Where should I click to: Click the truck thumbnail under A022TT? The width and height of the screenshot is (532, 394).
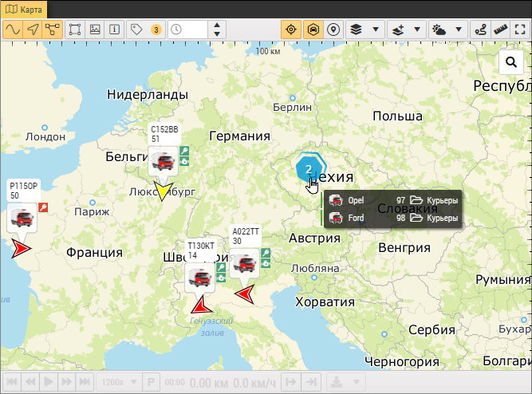pyautogui.click(x=245, y=263)
